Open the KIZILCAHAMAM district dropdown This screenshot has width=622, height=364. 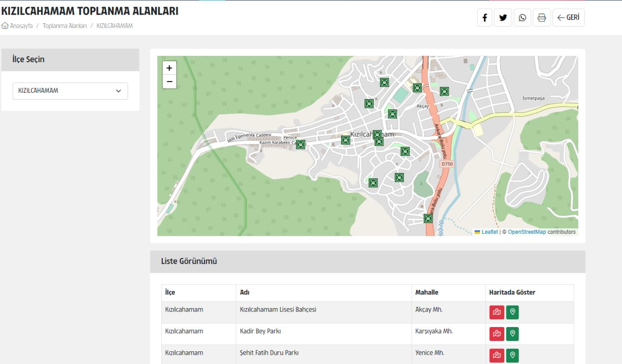coord(70,91)
